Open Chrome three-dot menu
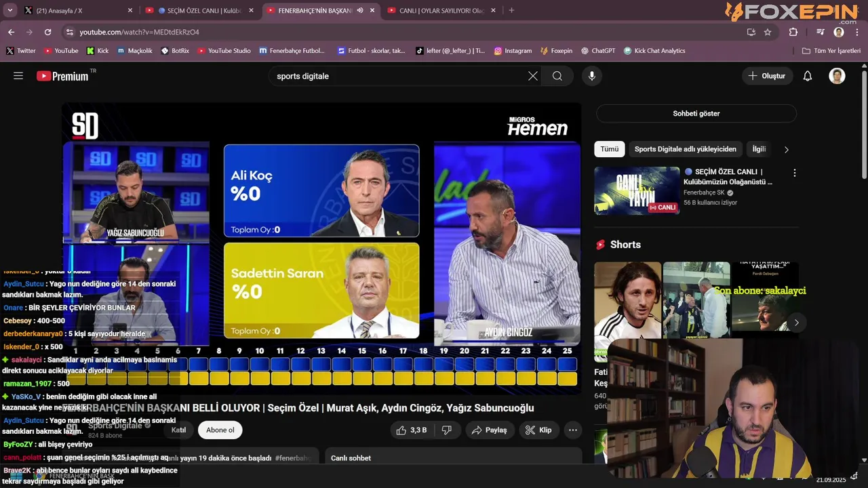868x488 pixels. tap(857, 32)
